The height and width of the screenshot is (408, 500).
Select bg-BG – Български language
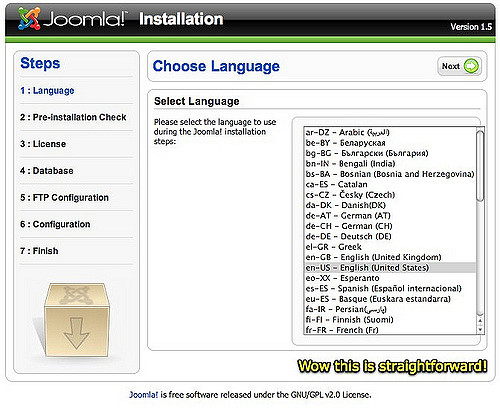click(x=390, y=153)
